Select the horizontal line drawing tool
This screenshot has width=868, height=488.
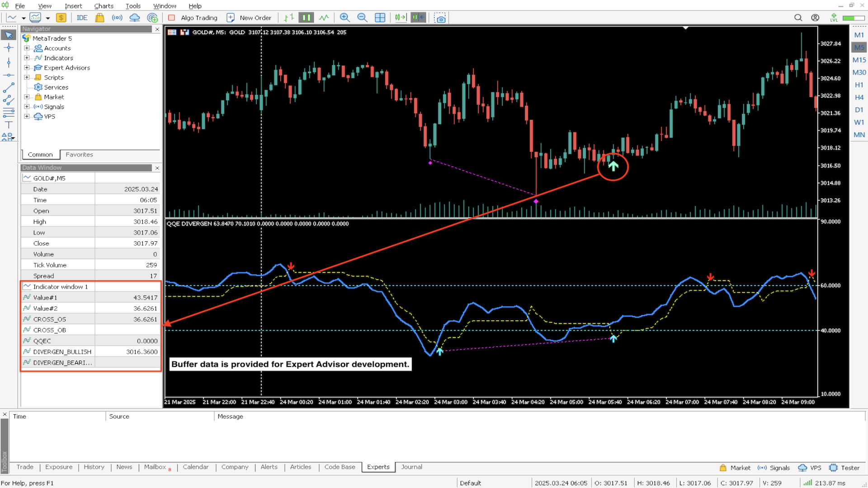point(9,75)
